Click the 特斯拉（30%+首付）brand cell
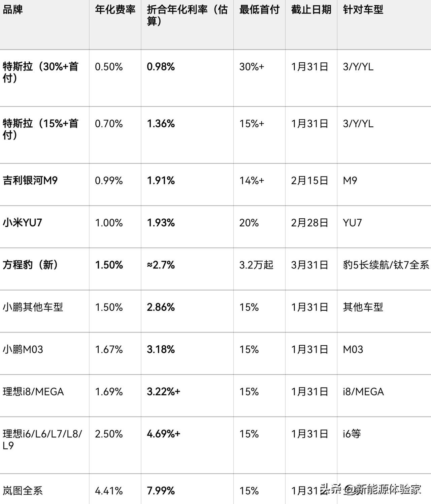431x504 pixels. click(x=40, y=72)
